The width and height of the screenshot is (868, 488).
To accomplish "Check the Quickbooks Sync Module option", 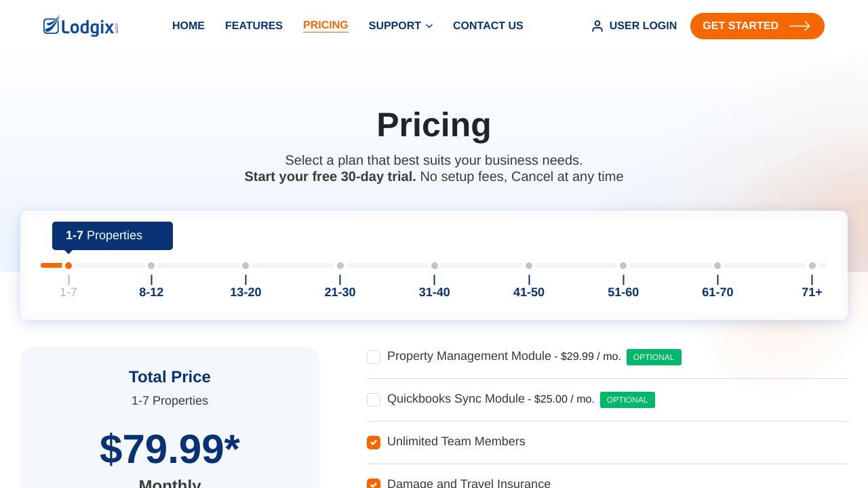I will click(x=374, y=400).
